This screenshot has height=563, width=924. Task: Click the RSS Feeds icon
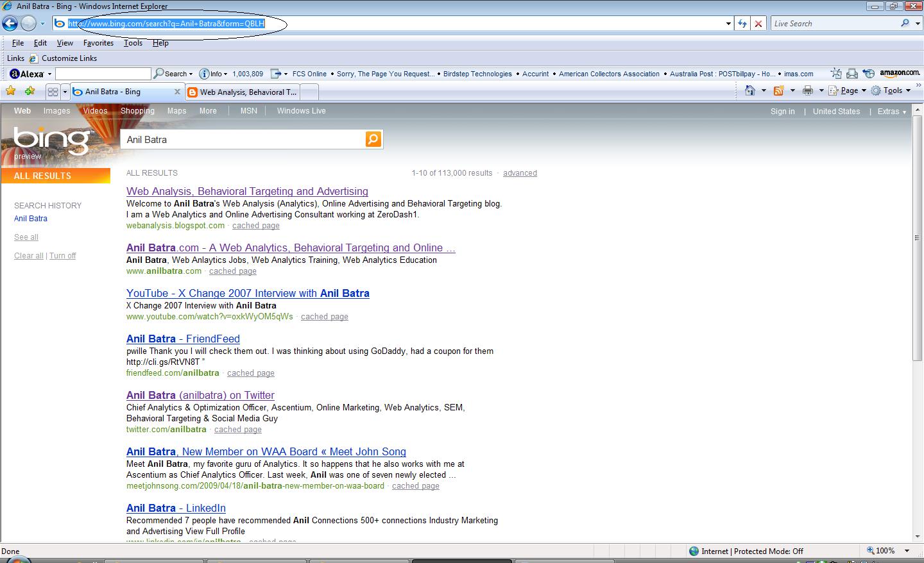[778, 90]
